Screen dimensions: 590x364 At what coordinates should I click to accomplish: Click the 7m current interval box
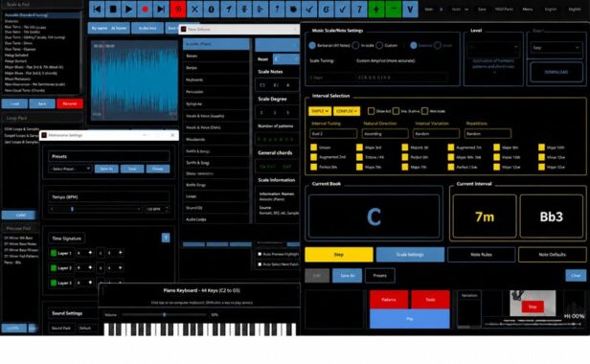pos(485,216)
